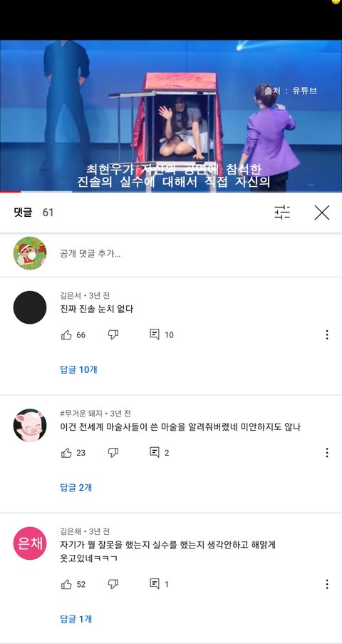Screen dimensions: 342x644
Task: Close the comments panel
Action: (x=322, y=213)
